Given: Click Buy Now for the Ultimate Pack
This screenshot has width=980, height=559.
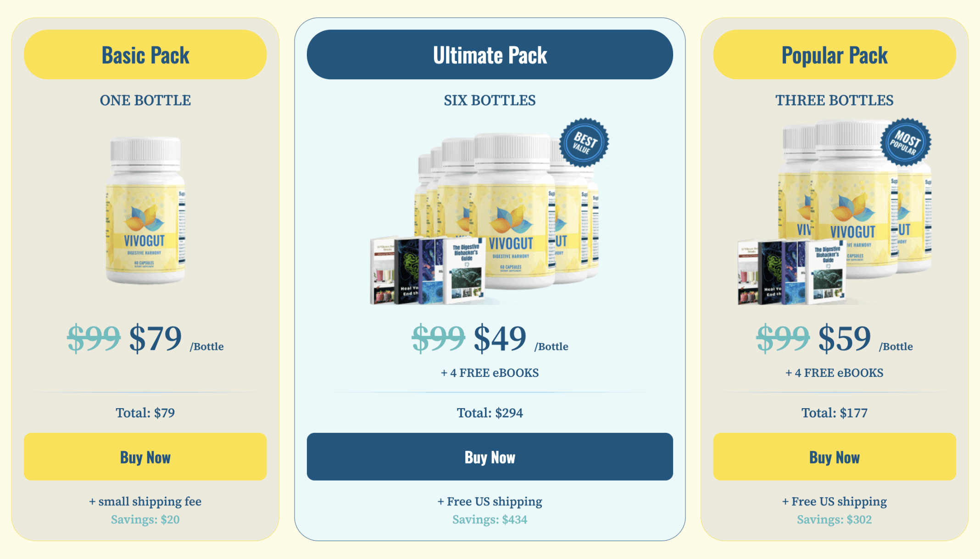Looking at the screenshot, I should [489, 457].
